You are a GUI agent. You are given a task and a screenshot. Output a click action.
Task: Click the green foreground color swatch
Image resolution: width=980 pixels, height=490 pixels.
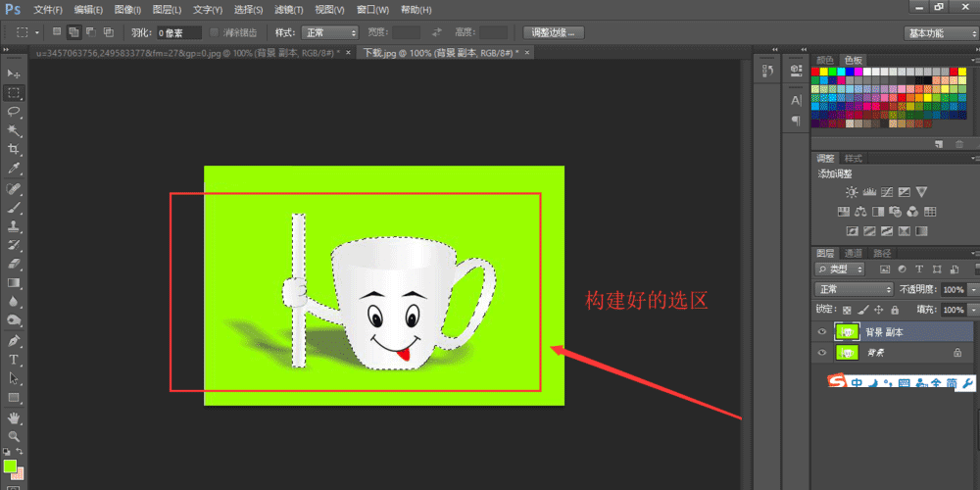(x=9, y=466)
